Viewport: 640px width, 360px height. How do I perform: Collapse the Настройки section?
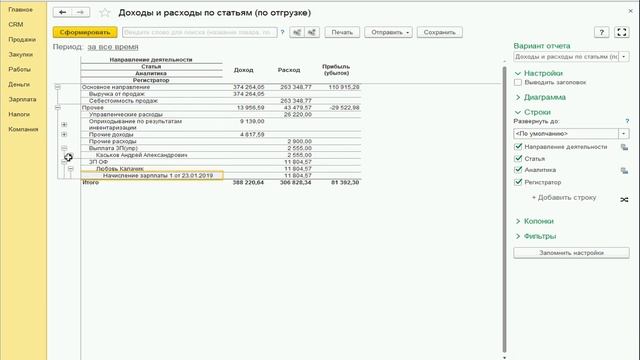coord(538,73)
